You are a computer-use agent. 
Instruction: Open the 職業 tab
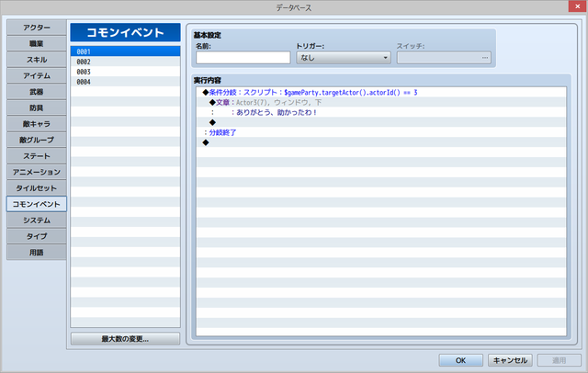[37, 44]
